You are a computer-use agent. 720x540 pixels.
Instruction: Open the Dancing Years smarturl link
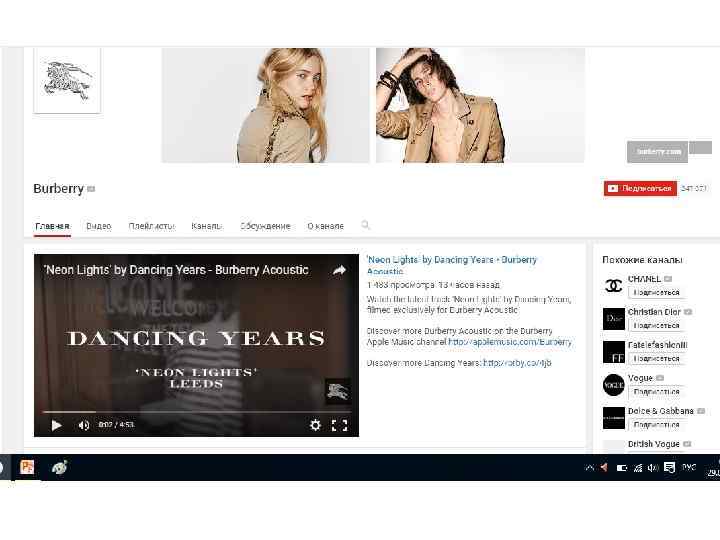517,363
